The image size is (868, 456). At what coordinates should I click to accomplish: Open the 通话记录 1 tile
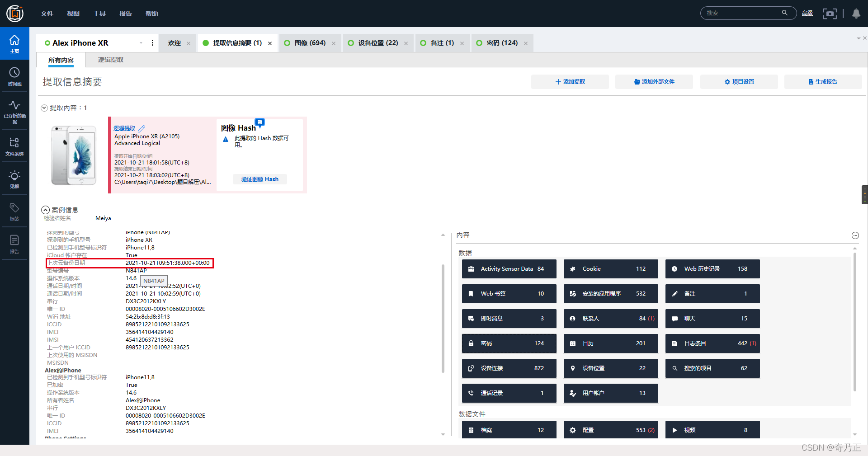tap(509, 393)
